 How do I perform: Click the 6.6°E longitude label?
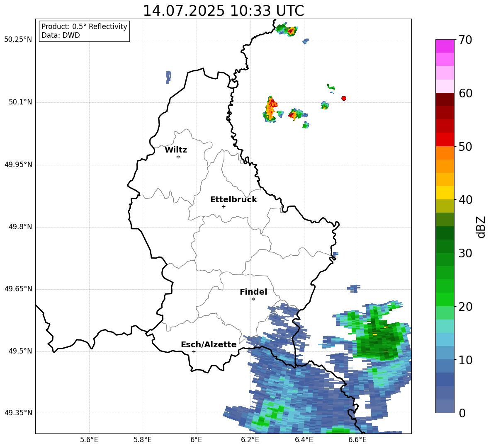click(x=357, y=440)
